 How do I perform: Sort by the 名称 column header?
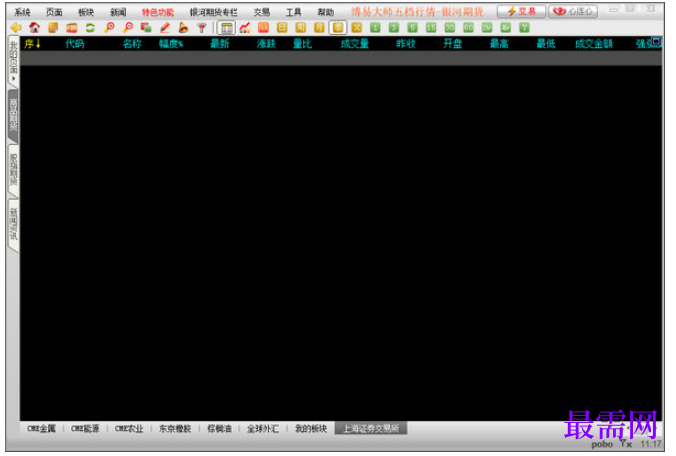pyautogui.click(x=132, y=44)
